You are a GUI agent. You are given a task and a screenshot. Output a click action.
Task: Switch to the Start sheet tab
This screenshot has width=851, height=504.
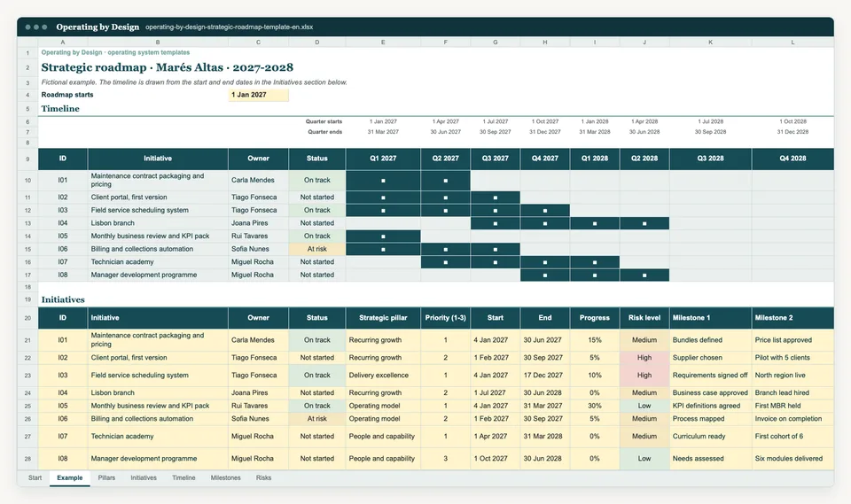click(x=35, y=478)
